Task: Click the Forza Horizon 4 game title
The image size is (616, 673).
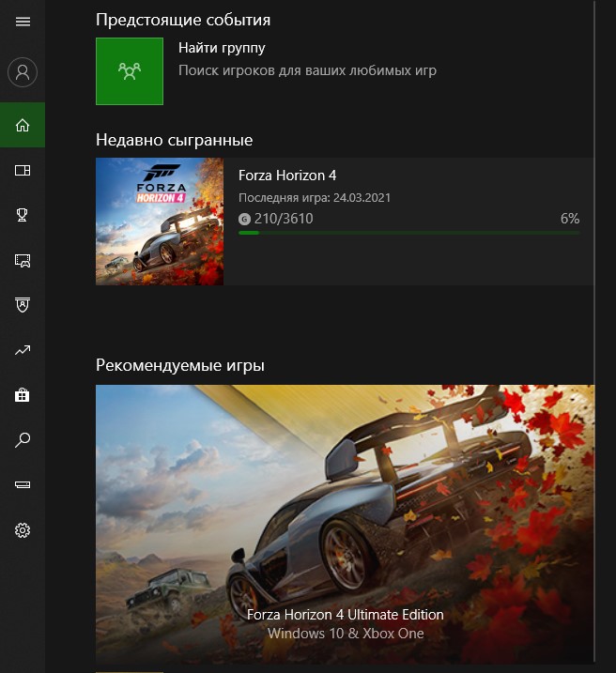Action: point(287,176)
